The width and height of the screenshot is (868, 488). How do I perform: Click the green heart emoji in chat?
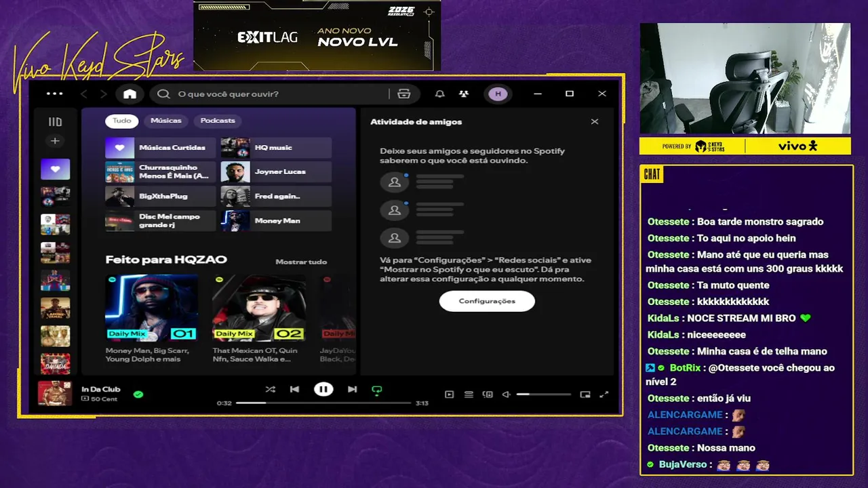805,318
